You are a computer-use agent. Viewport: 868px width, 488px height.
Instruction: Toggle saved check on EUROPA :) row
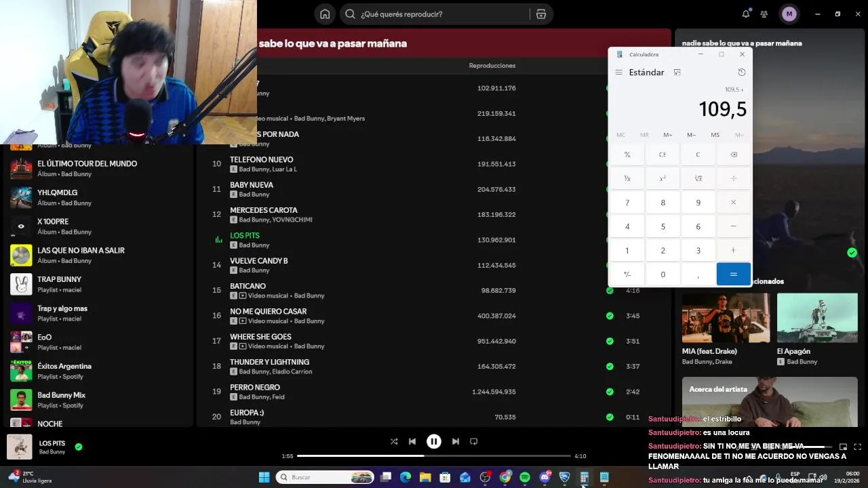[610, 417]
